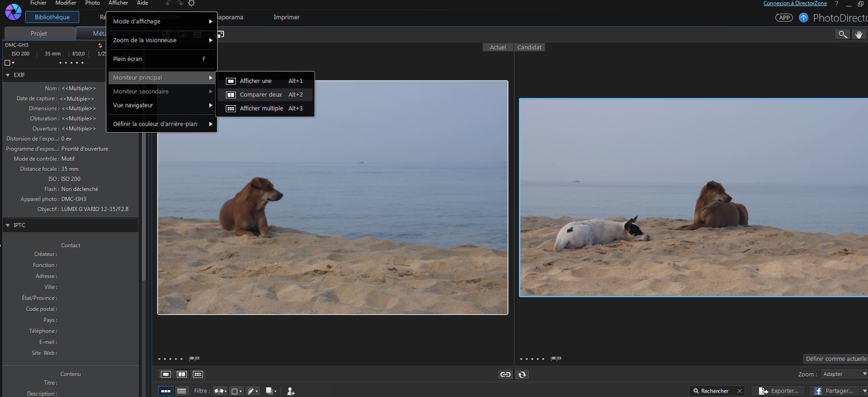Click the Afficher multiple grid icon in submenu
The image size is (868, 397).
(231, 109)
